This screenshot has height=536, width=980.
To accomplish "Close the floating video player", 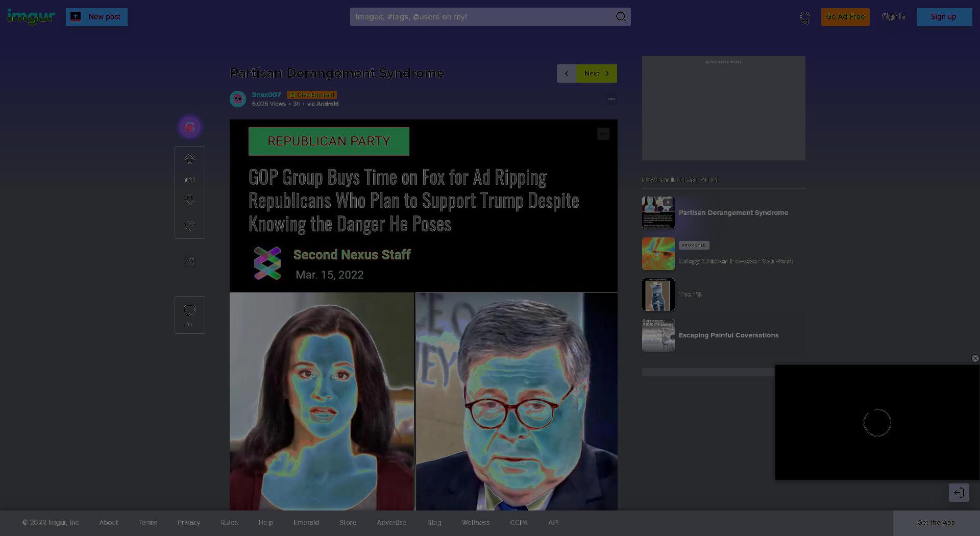I will click(x=975, y=358).
